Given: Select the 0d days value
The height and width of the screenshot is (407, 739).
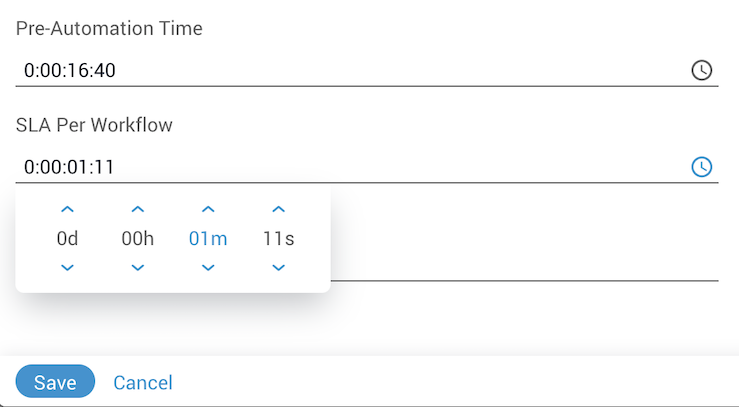Looking at the screenshot, I should 67,239.
